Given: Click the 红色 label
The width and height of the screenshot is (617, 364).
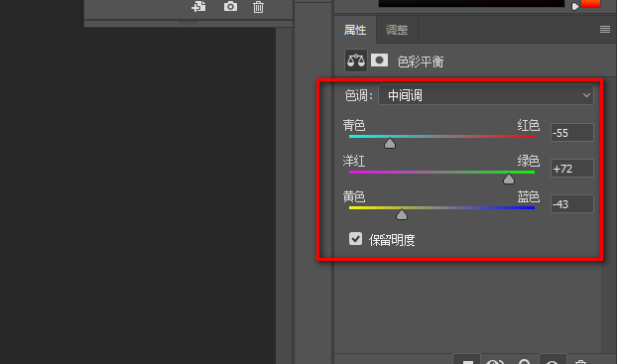Looking at the screenshot, I should pos(528,126).
